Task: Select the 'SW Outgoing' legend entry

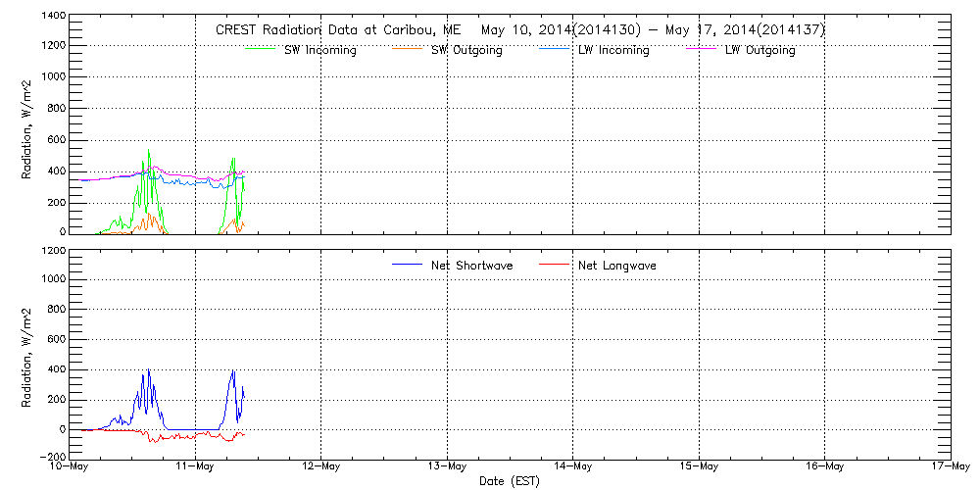Action: 466,50
